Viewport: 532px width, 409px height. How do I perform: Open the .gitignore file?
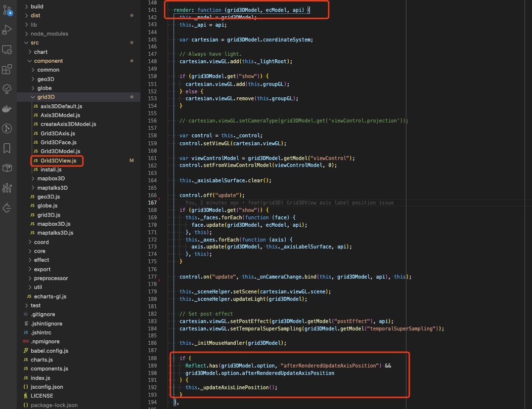click(x=79, y=315)
